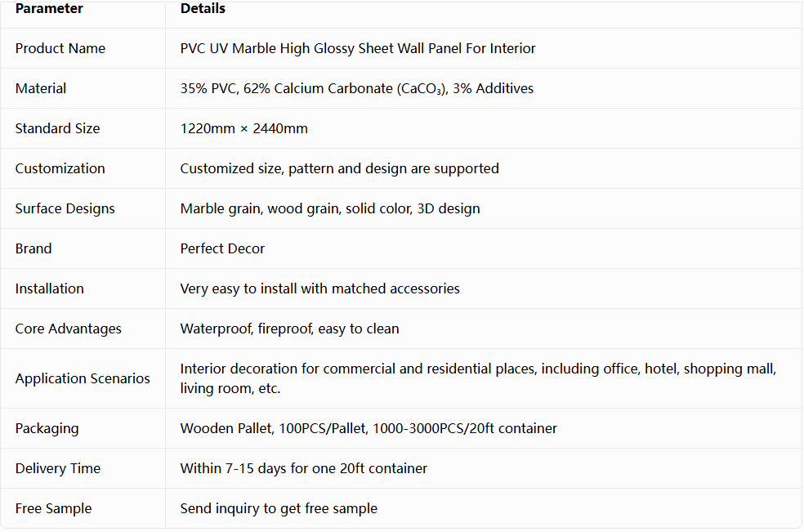Image resolution: width=804 pixels, height=532 pixels.
Task: Click the Calcium Carbonate composition text
Action: (356, 88)
